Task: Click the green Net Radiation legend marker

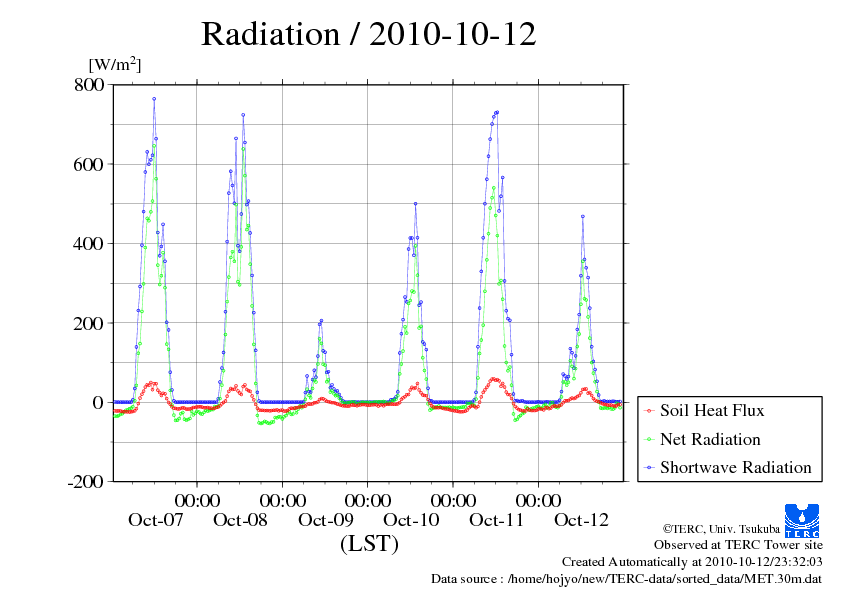Action: coord(650,440)
